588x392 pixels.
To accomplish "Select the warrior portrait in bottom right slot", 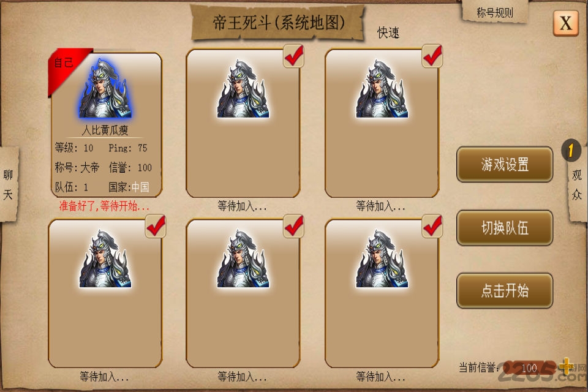I will pos(382,259).
